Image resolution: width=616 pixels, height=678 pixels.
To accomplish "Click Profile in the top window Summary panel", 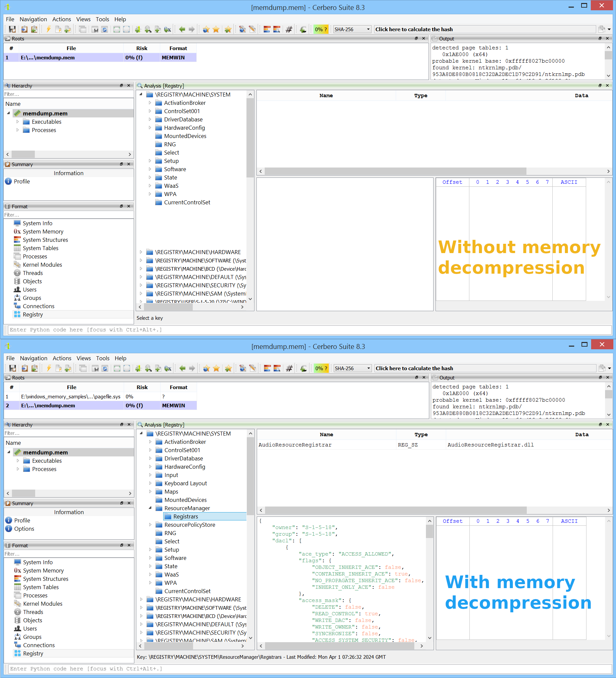I will pos(22,182).
